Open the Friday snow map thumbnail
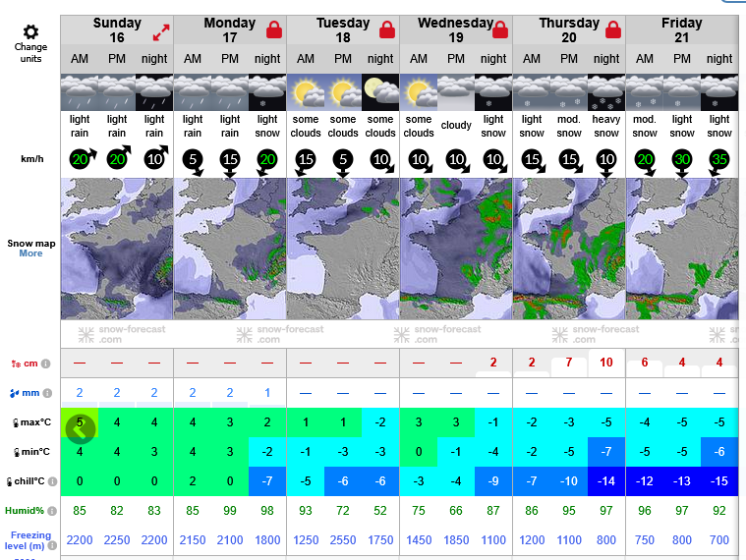Viewport: 746px width, 560px height. click(682, 249)
